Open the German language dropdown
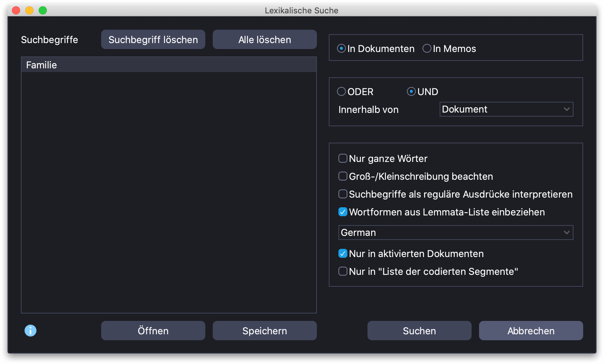This screenshot has height=364, width=604. point(456,233)
